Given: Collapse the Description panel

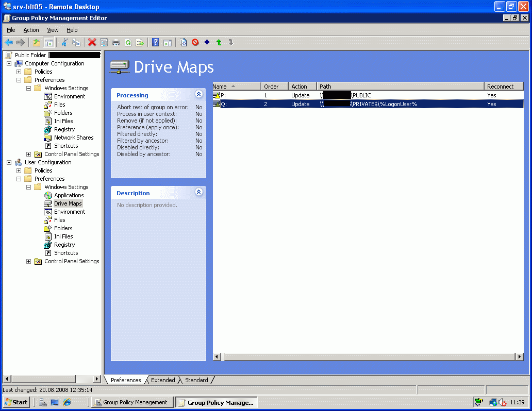Looking at the screenshot, I should pyautogui.click(x=199, y=192).
